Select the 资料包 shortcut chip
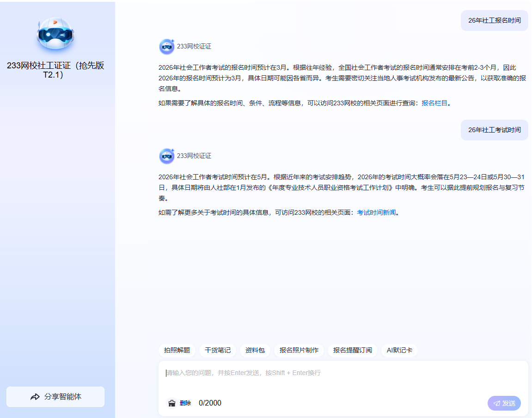The width and height of the screenshot is (532, 418). [255, 350]
